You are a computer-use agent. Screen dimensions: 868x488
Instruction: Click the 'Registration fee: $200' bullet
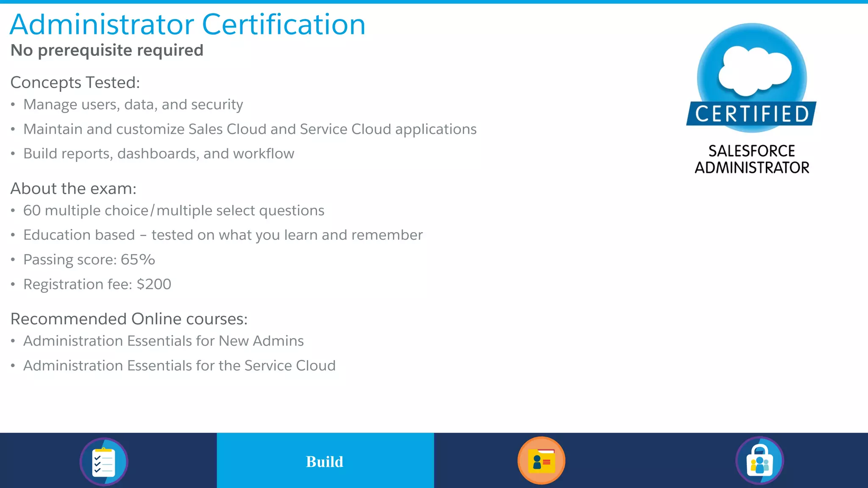97,284
